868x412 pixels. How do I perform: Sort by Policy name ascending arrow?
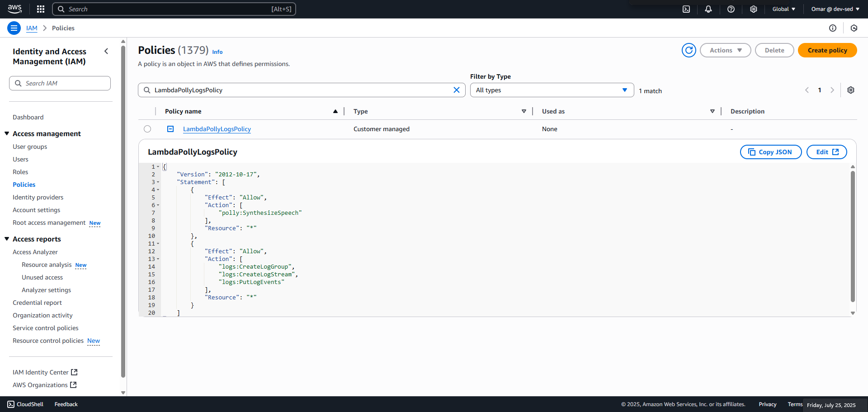(x=335, y=111)
